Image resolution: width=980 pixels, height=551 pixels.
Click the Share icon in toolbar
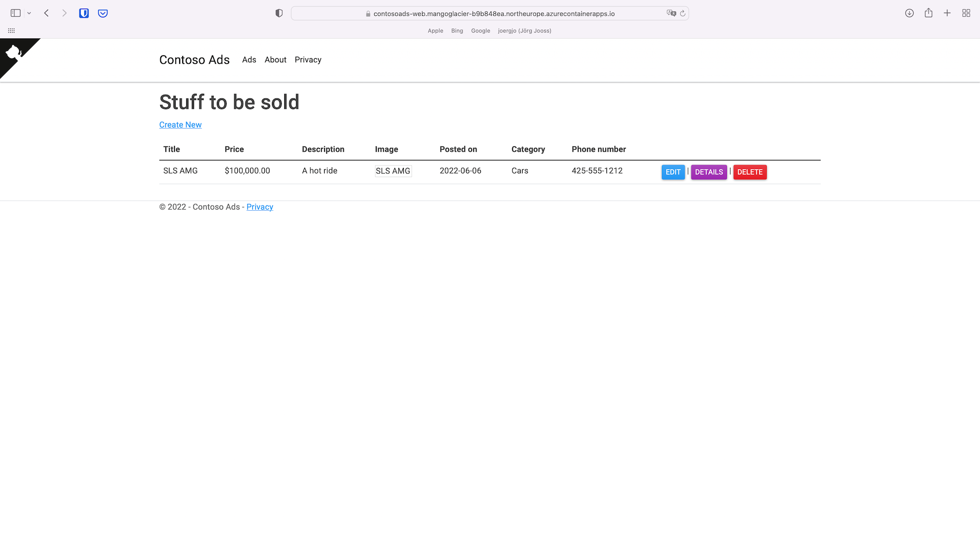click(928, 13)
